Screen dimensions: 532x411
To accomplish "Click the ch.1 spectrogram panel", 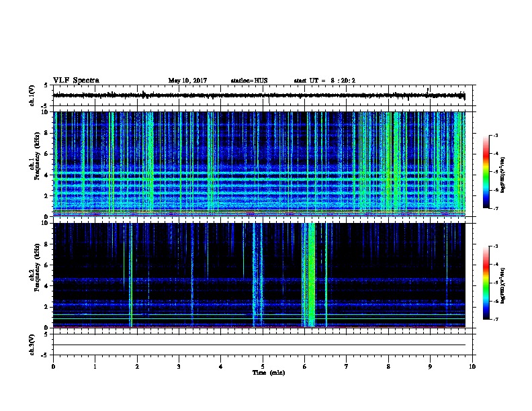I will [259, 164].
